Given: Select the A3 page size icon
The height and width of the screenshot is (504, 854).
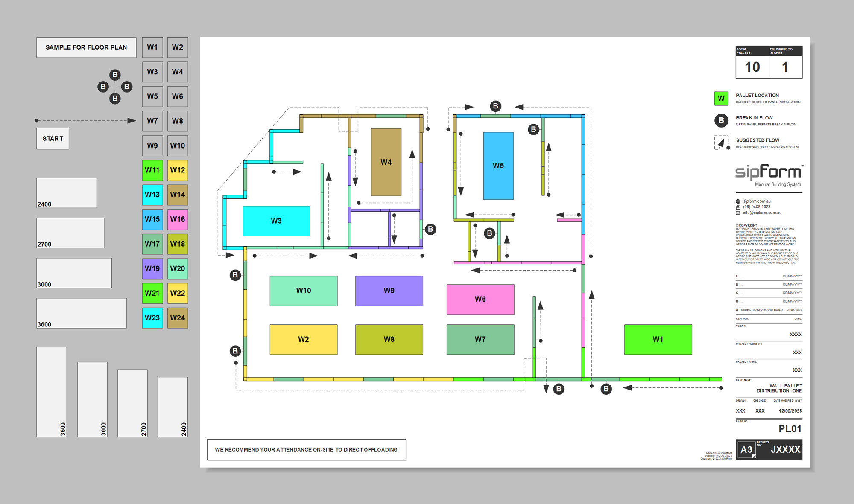Looking at the screenshot, I should coord(746,449).
